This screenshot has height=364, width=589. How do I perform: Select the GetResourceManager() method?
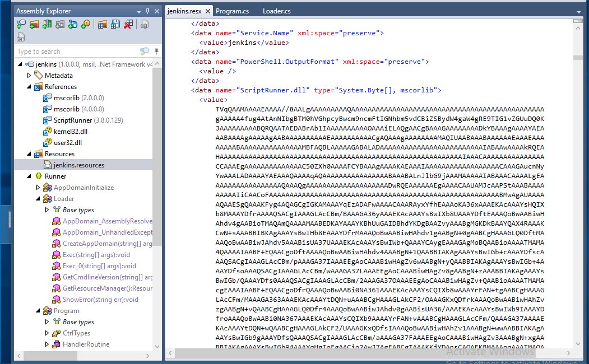(x=108, y=288)
